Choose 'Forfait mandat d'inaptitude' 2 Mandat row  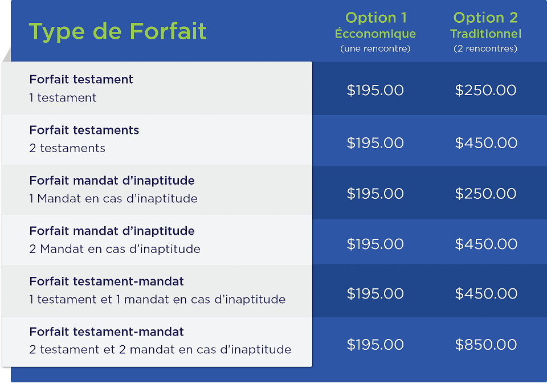(157, 240)
